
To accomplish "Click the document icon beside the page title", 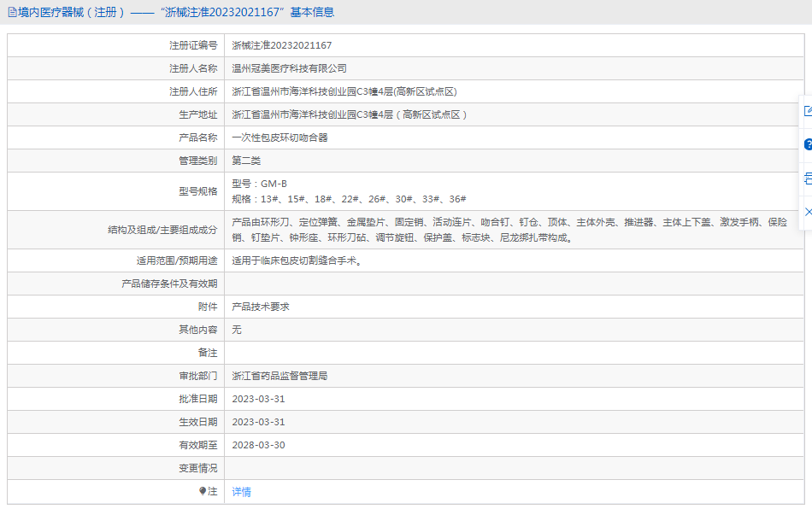I will [12, 13].
